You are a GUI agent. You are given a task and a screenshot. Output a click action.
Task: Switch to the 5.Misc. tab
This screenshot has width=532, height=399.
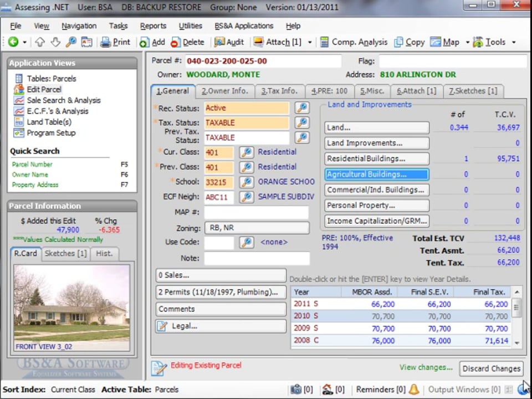[x=372, y=91]
